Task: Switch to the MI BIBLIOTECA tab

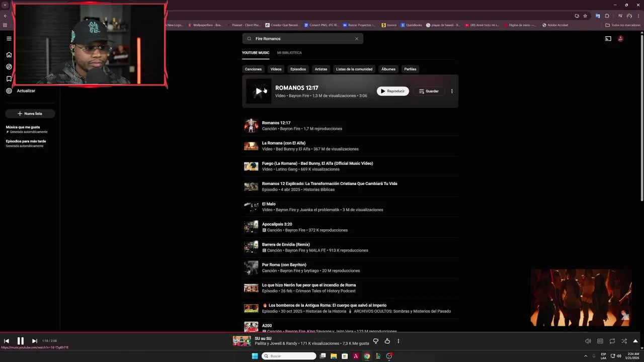Action: click(289, 53)
